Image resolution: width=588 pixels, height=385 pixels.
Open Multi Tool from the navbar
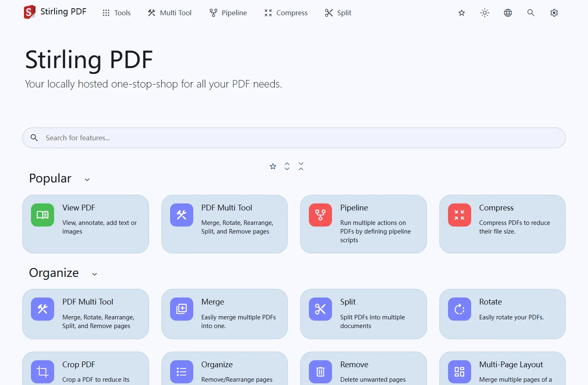170,13
